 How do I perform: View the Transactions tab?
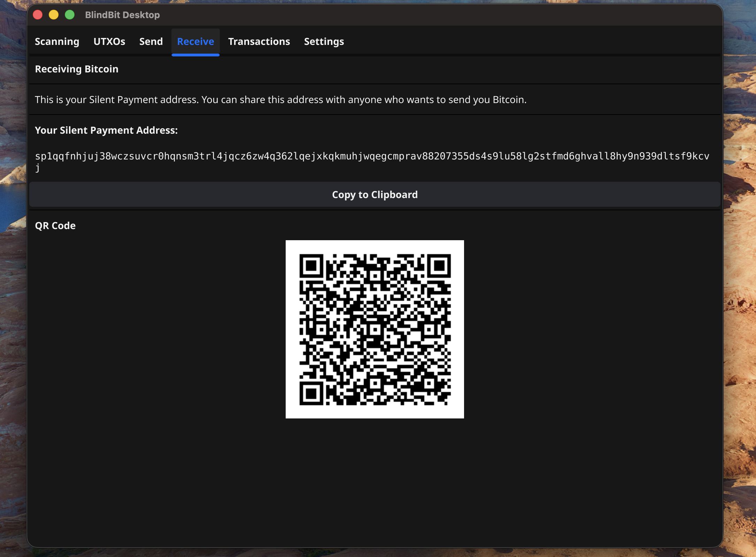click(x=259, y=41)
